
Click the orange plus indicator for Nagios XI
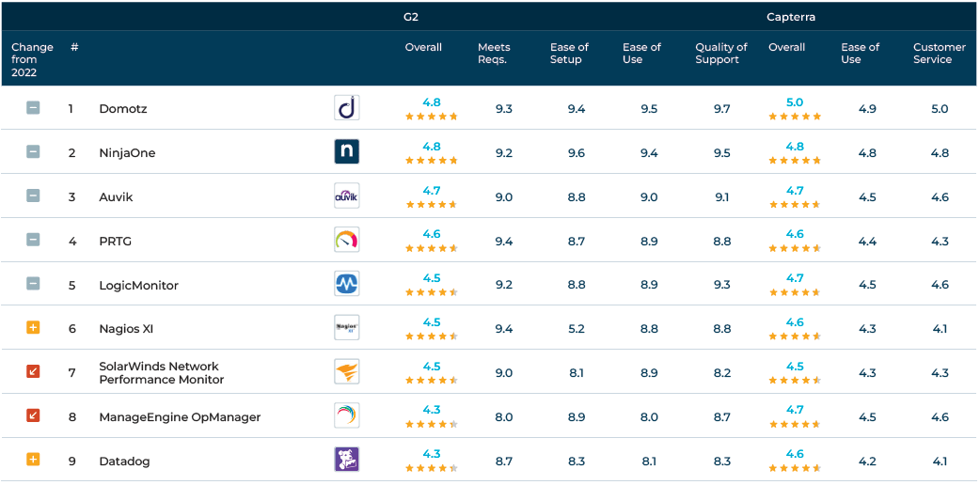33,327
